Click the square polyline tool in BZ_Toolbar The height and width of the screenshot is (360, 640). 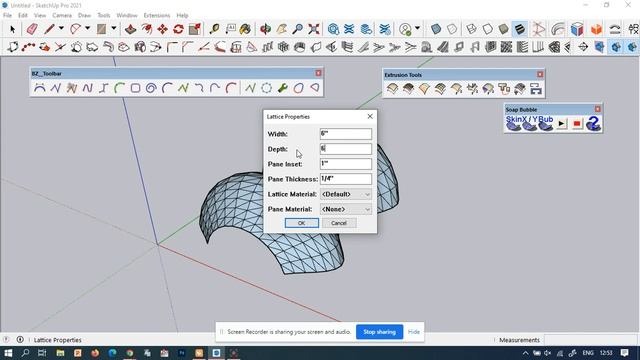(x=136, y=88)
